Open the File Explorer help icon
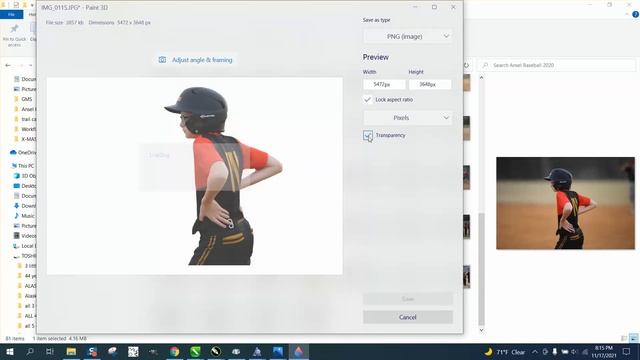This screenshot has height=360, width=640. [x=635, y=14]
